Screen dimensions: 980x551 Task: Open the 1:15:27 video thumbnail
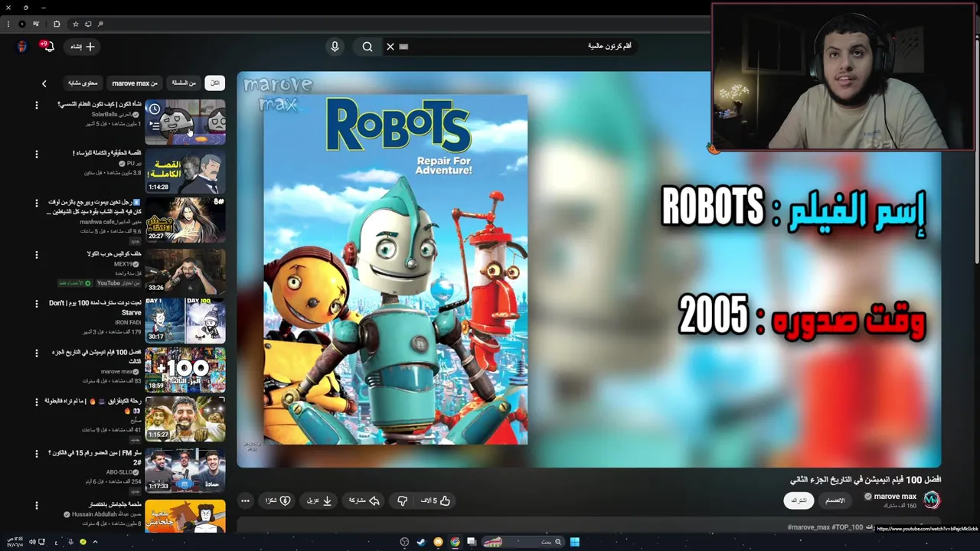(x=185, y=419)
